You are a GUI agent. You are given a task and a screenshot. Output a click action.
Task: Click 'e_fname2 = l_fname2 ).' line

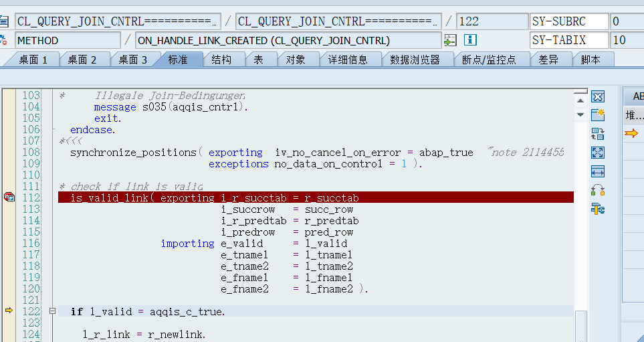tap(294, 289)
